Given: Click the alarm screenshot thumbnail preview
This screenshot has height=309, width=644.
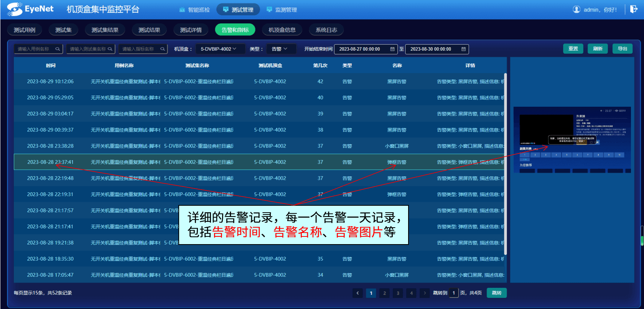Looking at the screenshot, I should (x=572, y=140).
